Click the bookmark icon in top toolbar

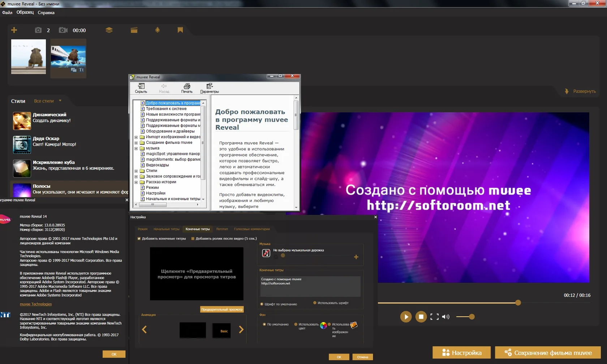click(x=180, y=30)
